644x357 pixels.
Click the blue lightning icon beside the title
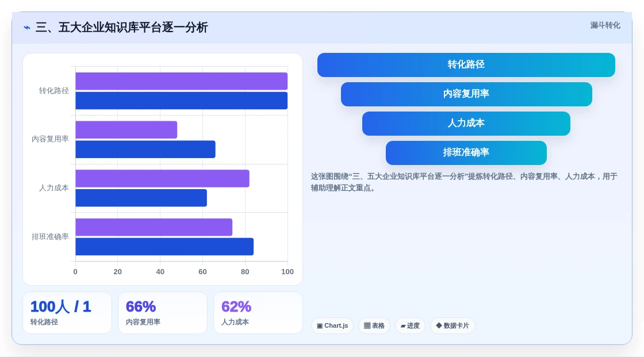(27, 28)
